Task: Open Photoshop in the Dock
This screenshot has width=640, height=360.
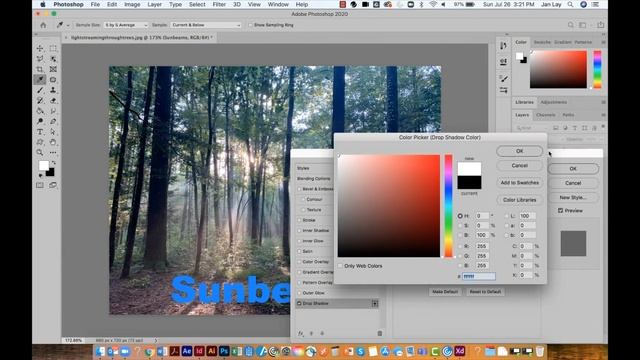Action: (x=224, y=351)
